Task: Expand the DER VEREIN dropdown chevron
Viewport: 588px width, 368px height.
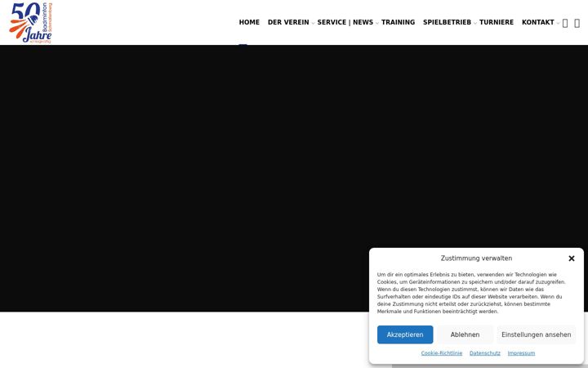Action: [x=313, y=23]
